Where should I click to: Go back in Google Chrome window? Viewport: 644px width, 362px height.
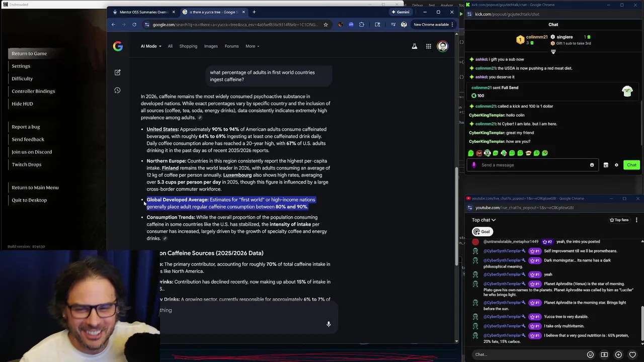113,25
